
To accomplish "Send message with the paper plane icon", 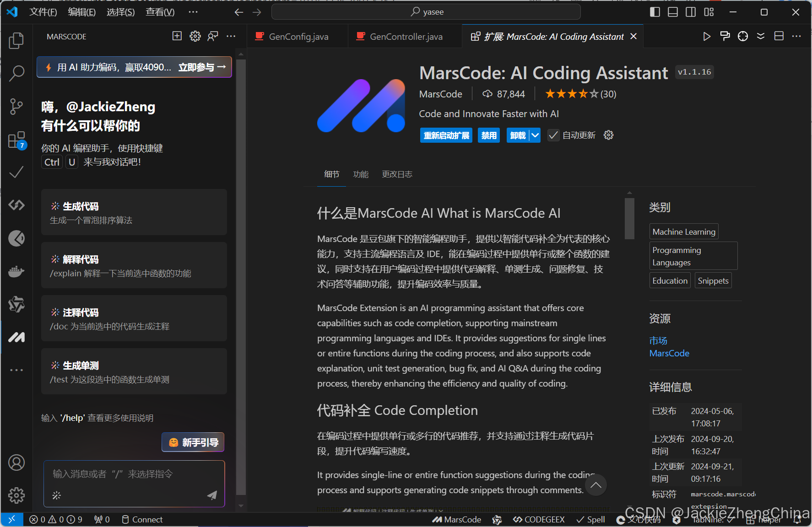I will [x=212, y=495].
